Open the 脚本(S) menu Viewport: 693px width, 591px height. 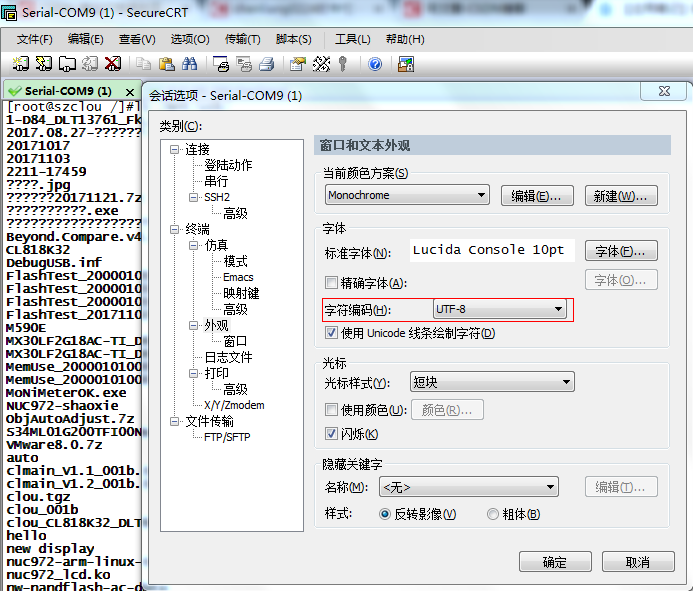[293, 39]
